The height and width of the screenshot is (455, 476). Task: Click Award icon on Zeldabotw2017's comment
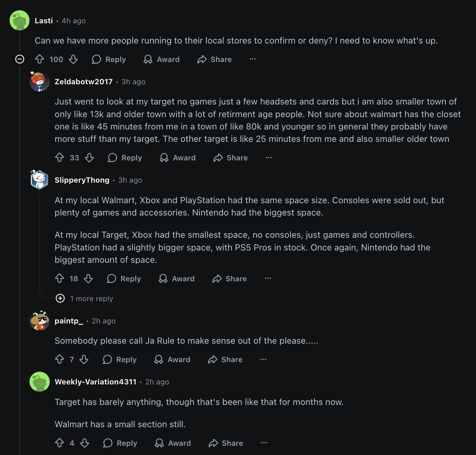(x=164, y=158)
